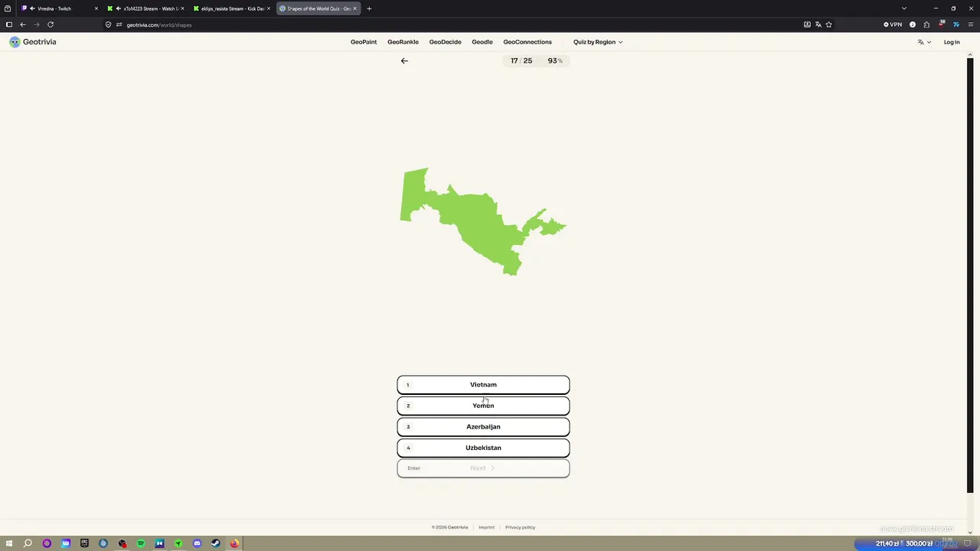Screen dimensions: 980x551
Task: Open Firefox from the taskbar
Action: [234, 543]
